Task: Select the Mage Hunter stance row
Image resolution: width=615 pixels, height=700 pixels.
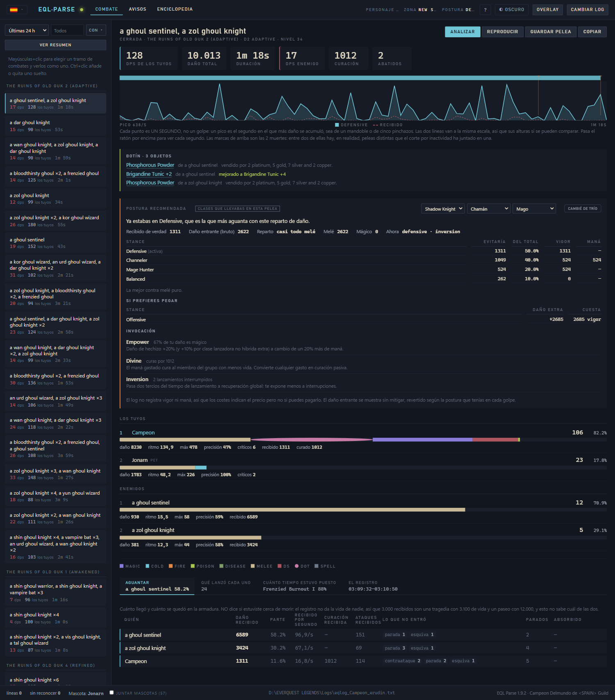Action: 364,270
